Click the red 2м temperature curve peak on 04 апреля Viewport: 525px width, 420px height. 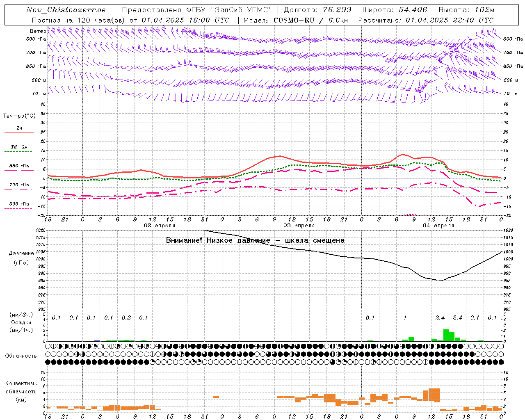(x=403, y=154)
